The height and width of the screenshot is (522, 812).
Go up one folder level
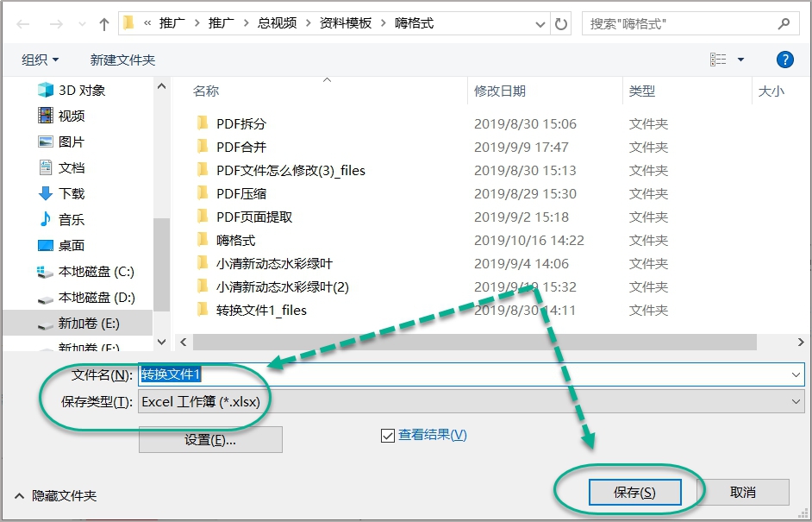[x=104, y=24]
